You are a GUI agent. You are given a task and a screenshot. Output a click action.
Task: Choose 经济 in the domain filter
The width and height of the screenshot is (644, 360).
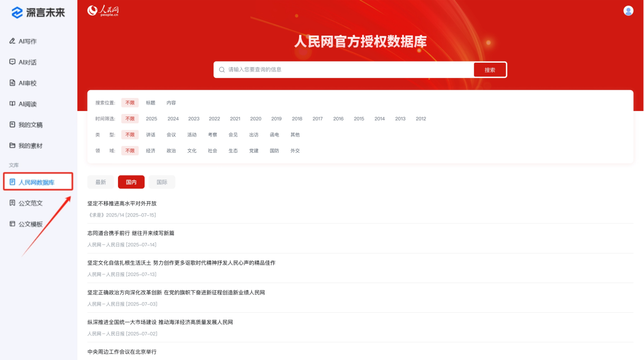coord(151,151)
